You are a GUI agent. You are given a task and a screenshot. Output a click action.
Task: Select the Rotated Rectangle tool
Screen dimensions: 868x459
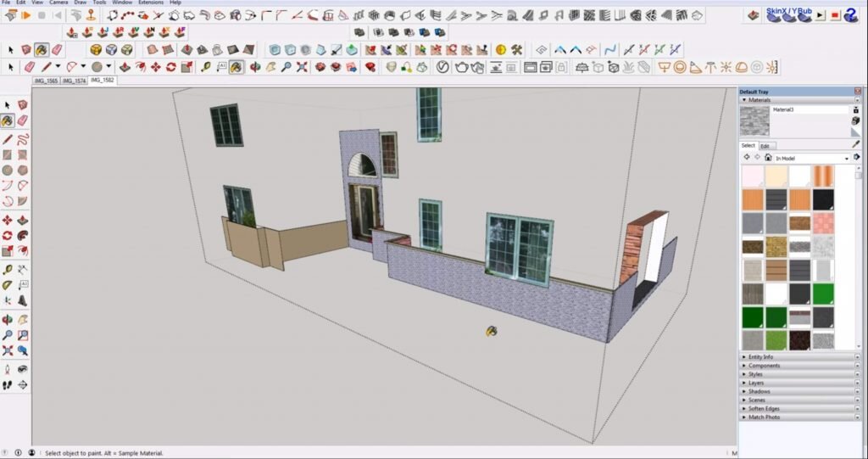(23, 154)
